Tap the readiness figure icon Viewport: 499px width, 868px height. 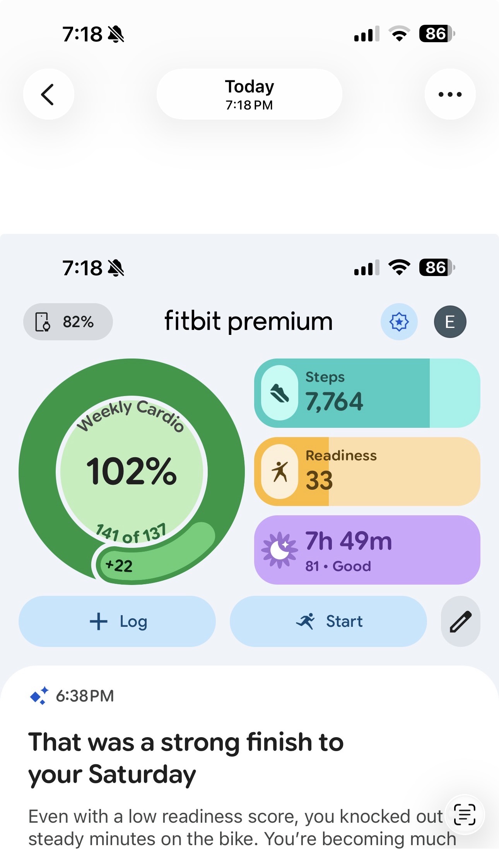pyautogui.click(x=280, y=472)
